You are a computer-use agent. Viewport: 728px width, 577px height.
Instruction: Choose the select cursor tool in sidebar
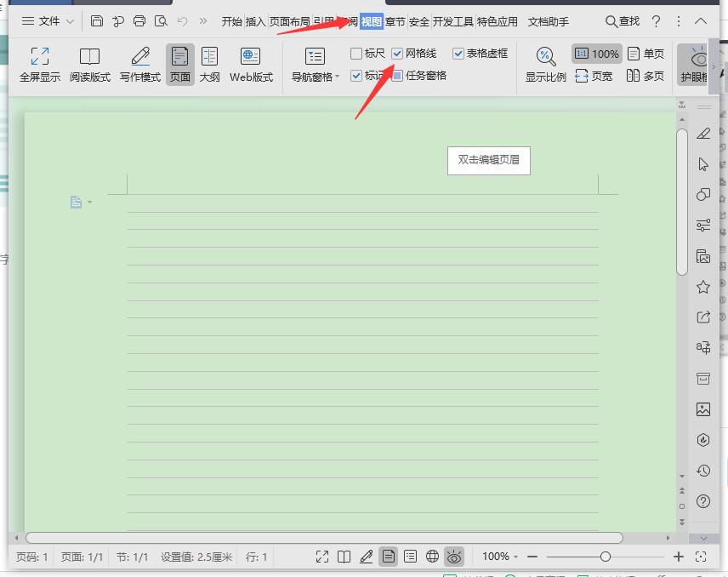pyautogui.click(x=703, y=164)
